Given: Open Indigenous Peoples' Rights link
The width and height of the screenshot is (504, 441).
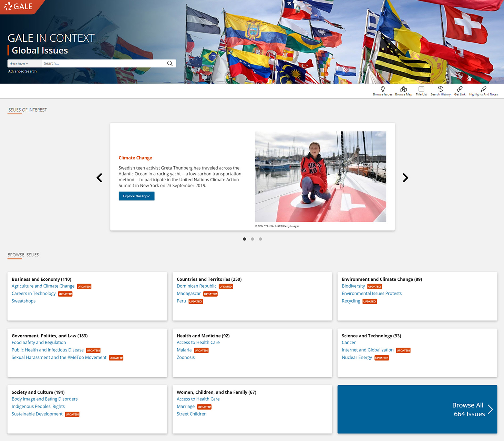Looking at the screenshot, I should pos(38,407).
